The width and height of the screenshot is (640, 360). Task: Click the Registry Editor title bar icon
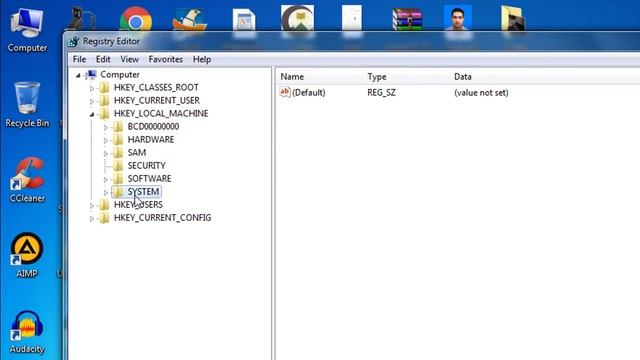[x=73, y=41]
